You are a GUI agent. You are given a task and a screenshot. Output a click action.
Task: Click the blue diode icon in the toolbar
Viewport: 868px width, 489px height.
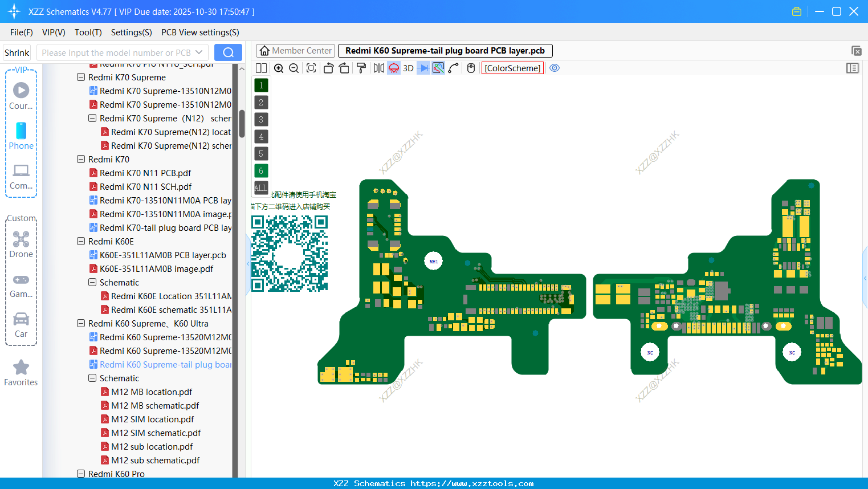423,68
